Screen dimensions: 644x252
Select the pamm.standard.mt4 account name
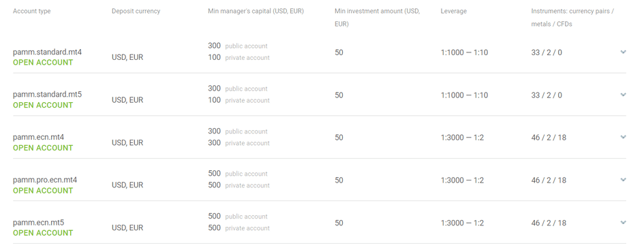(47, 52)
